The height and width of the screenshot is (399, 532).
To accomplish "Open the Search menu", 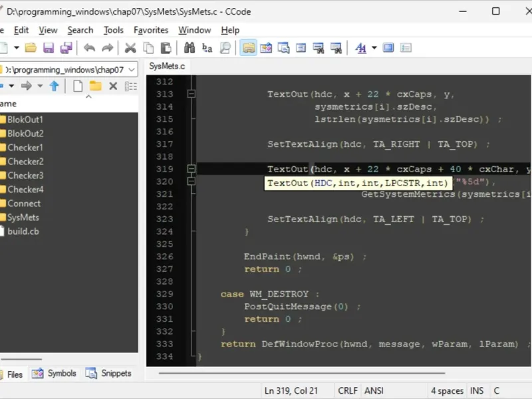I will pos(80,30).
